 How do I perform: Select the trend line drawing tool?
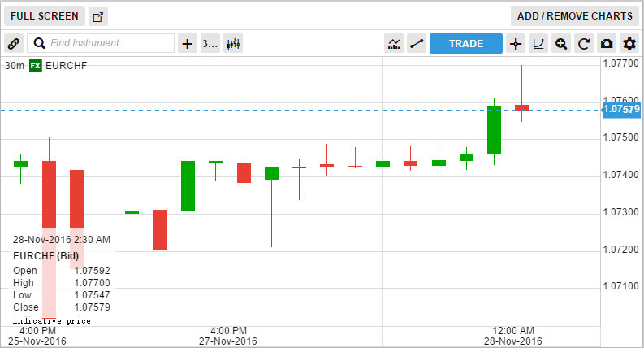coord(417,44)
